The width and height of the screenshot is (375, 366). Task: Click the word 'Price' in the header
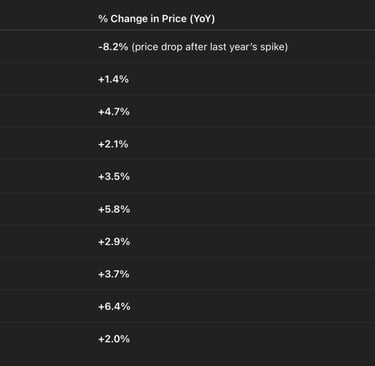click(x=174, y=19)
